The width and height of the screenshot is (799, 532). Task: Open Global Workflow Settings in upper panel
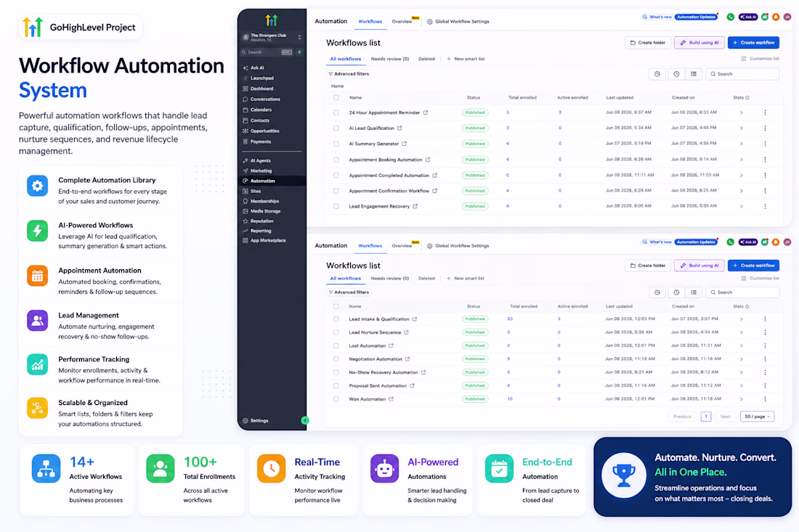(458, 22)
